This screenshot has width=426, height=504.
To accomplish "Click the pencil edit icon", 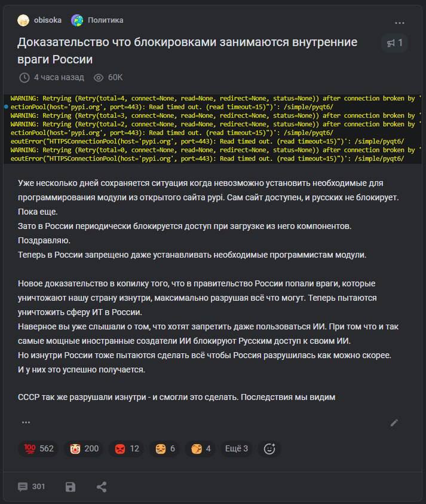I will [394, 423].
